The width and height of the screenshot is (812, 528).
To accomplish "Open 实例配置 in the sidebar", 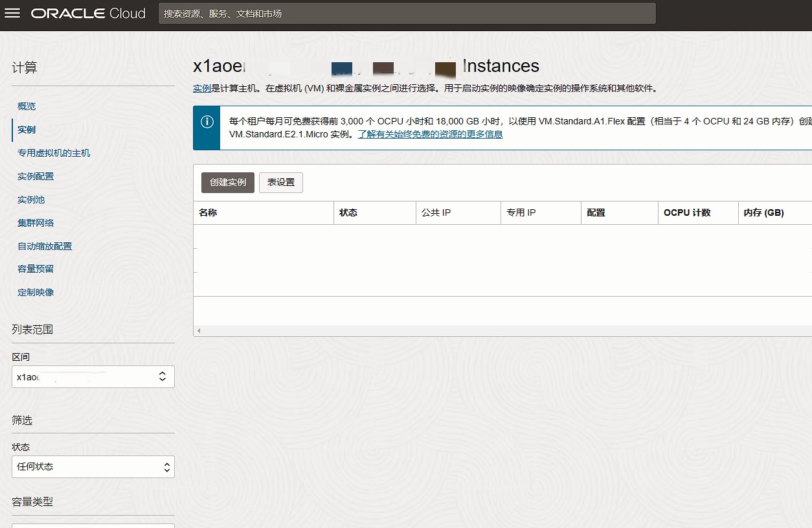I will (x=36, y=176).
